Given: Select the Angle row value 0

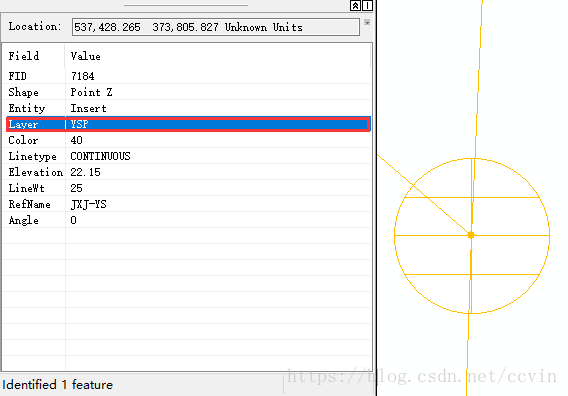Looking at the screenshot, I should point(74,220).
